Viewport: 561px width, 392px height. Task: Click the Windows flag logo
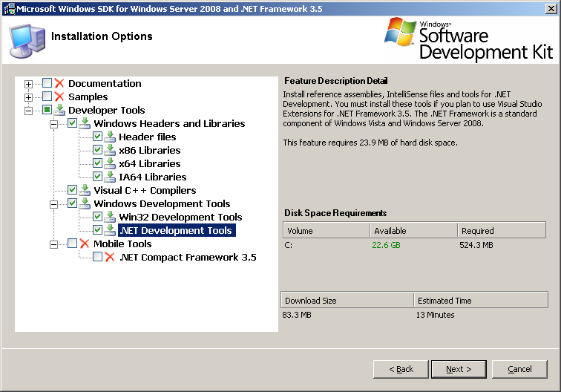pos(400,32)
